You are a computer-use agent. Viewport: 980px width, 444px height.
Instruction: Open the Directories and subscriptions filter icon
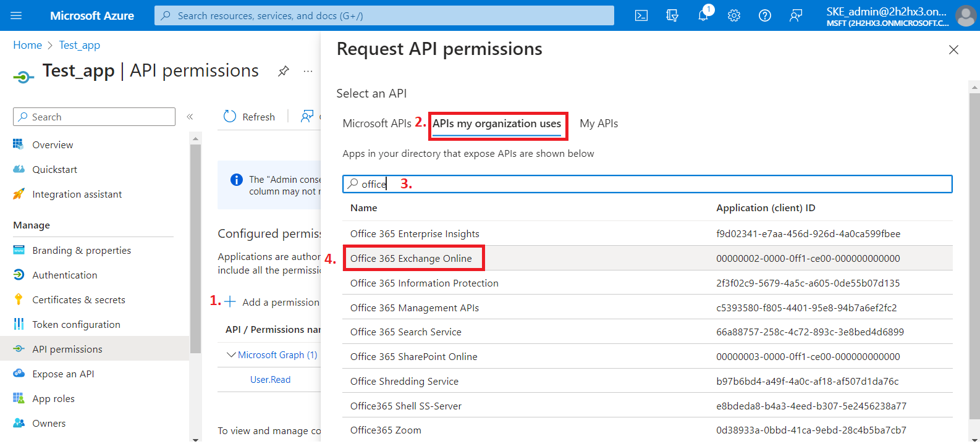[672, 15]
